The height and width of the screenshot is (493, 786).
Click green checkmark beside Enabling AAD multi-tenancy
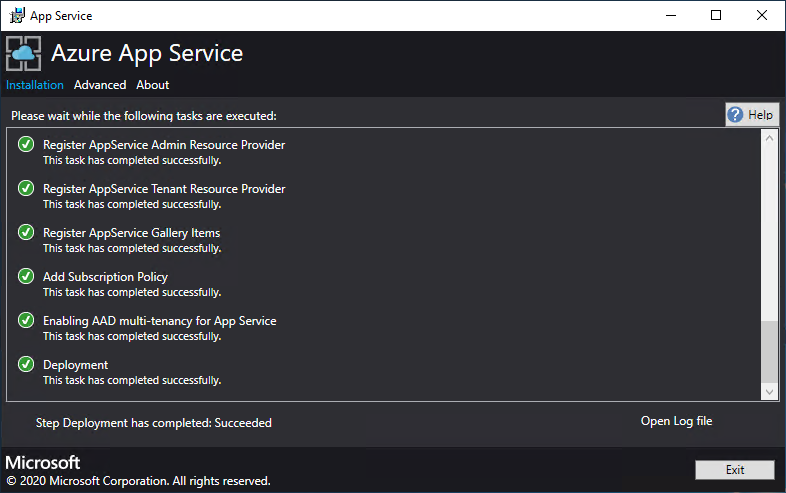tap(26, 321)
